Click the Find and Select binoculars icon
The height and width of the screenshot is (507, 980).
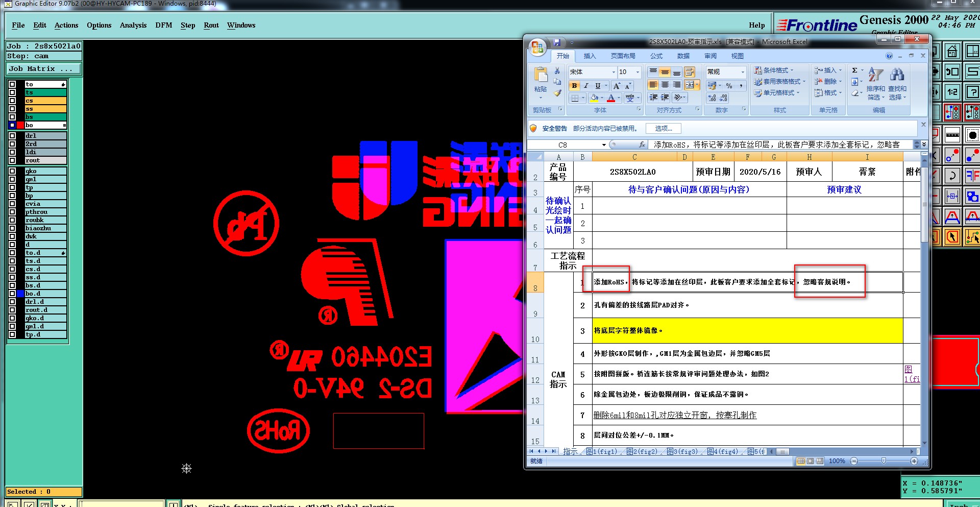tap(897, 83)
